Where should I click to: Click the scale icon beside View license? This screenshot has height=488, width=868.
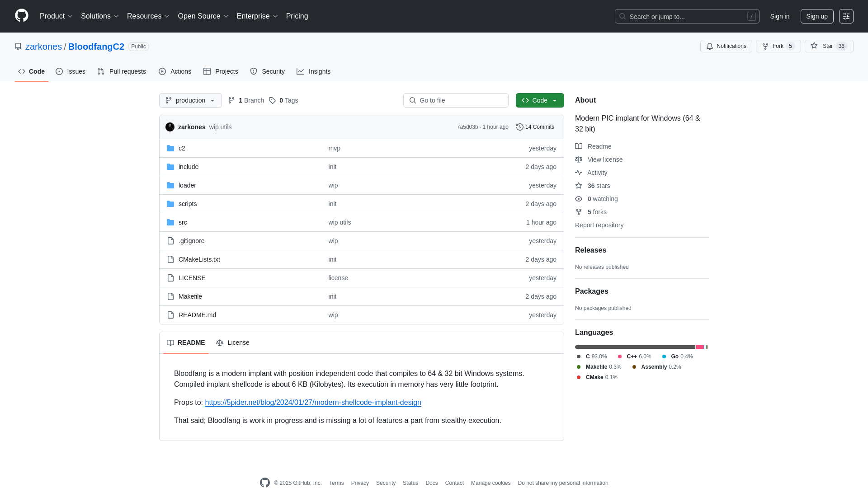pos(579,160)
